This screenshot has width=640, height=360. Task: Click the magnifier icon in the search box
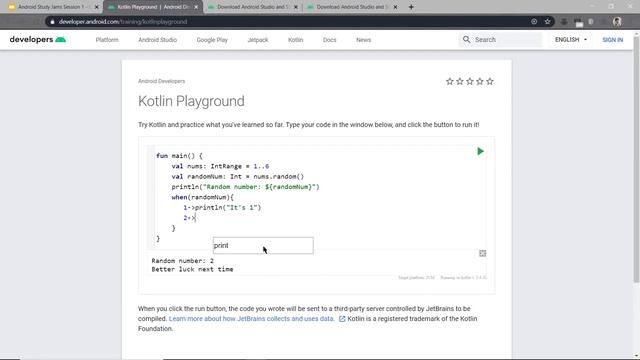click(467, 40)
